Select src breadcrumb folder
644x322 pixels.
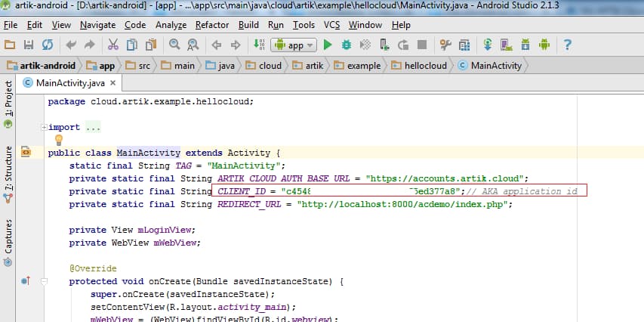click(138, 66)
